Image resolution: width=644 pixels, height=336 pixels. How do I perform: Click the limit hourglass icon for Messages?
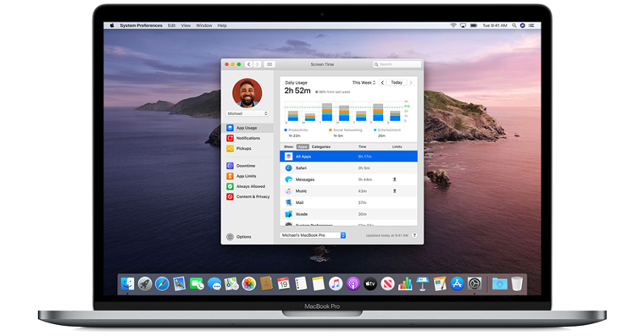(394, 179)
